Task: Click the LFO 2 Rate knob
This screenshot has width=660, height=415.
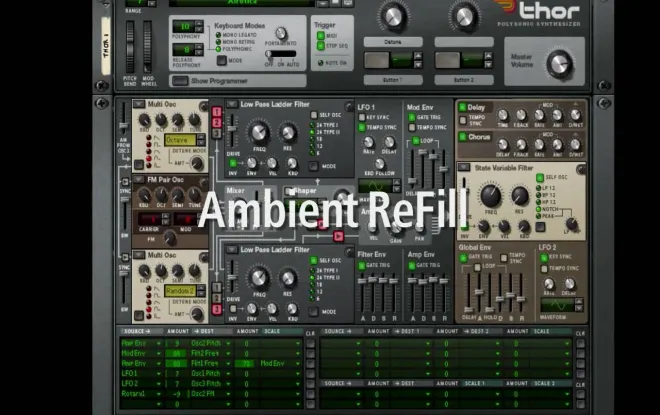Action: (x=549, y=284)
